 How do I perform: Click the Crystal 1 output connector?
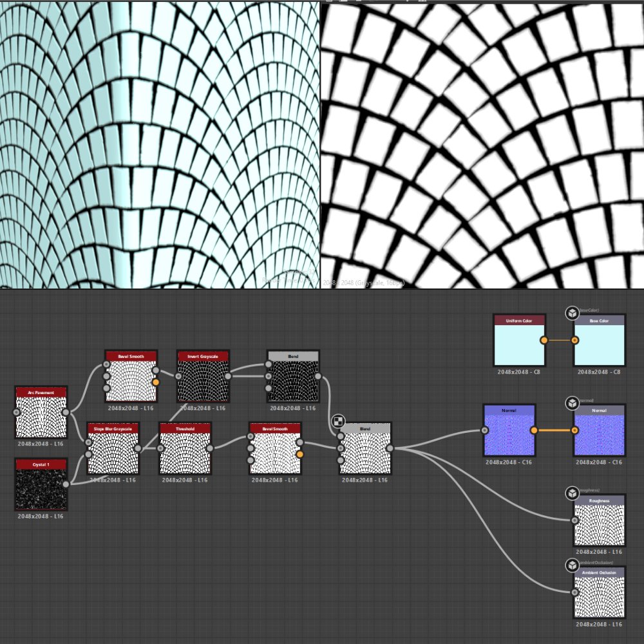coord(66,484)
